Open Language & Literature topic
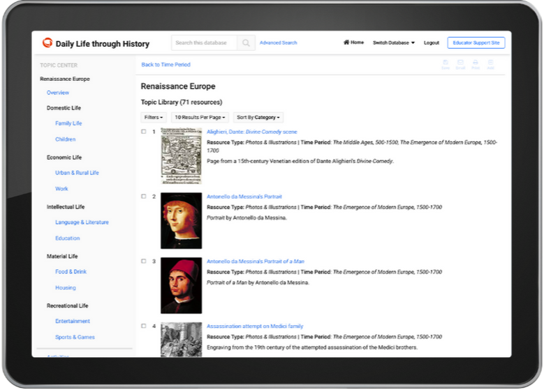544x392 pixels. point(82,223)
